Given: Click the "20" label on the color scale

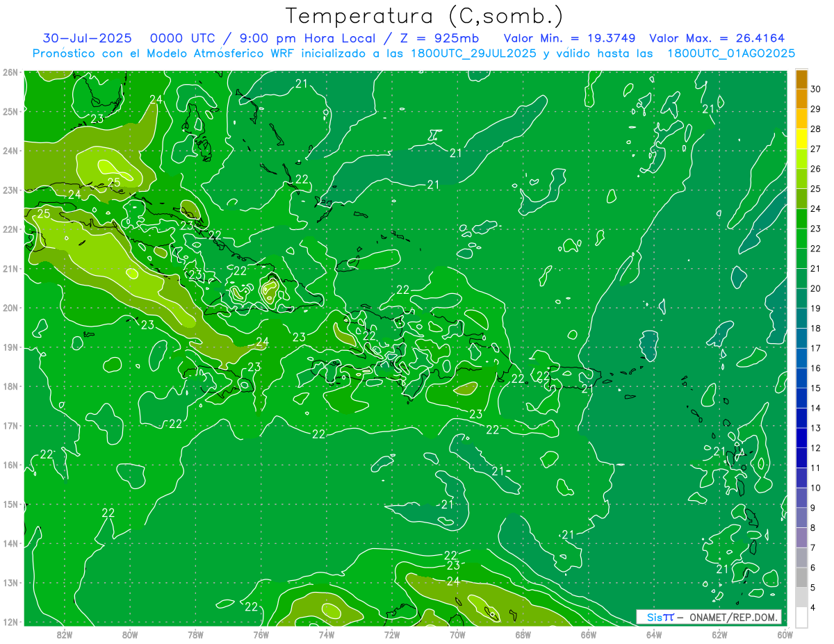Looking at the screenshot, I should point(816,288).
